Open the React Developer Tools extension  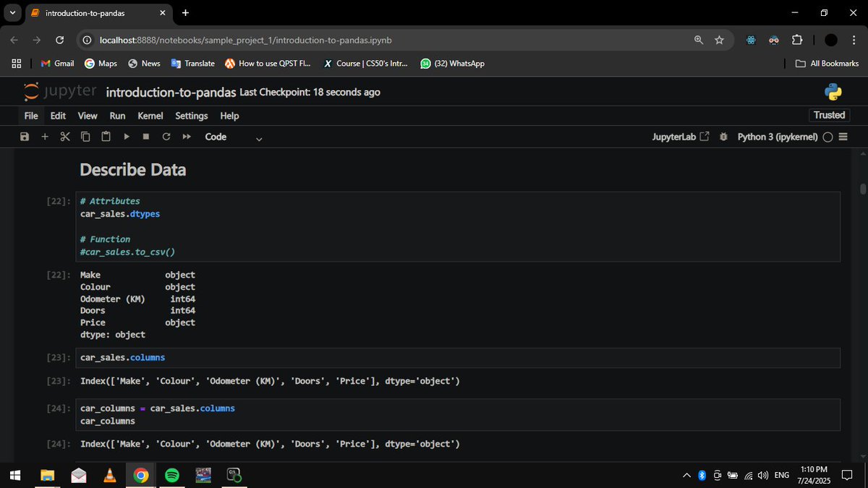751,40
